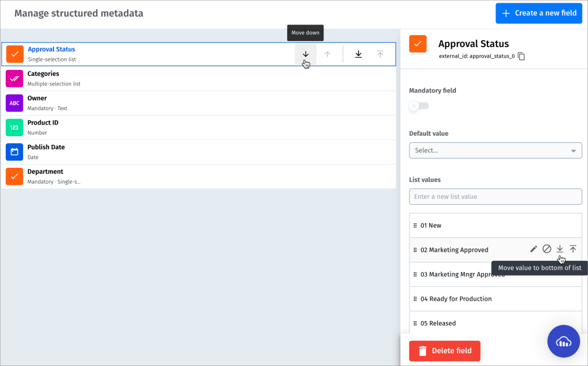Screen dimensions: 588x366
Task: Toggle the Mandatory field switch
Action: click(x=419, y=106)
